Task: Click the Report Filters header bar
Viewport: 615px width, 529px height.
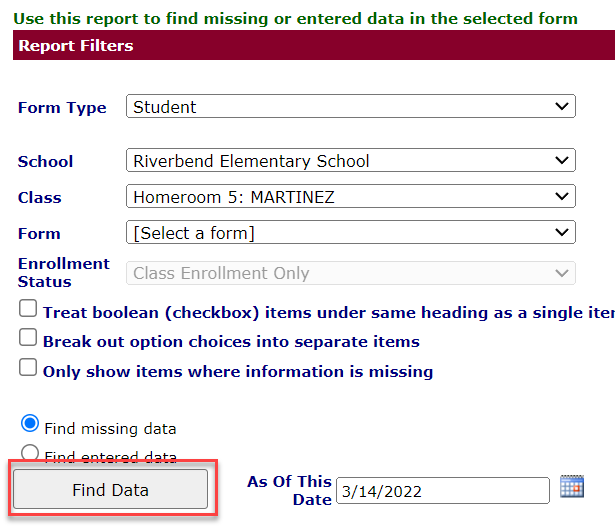Action: click(x=314, y=45)
